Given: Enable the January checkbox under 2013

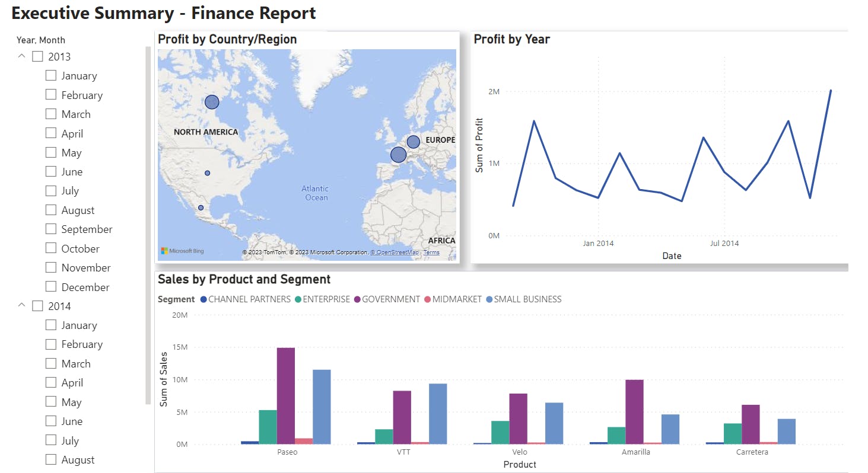Looking at the screenshot, I should (x=50, y=75).
